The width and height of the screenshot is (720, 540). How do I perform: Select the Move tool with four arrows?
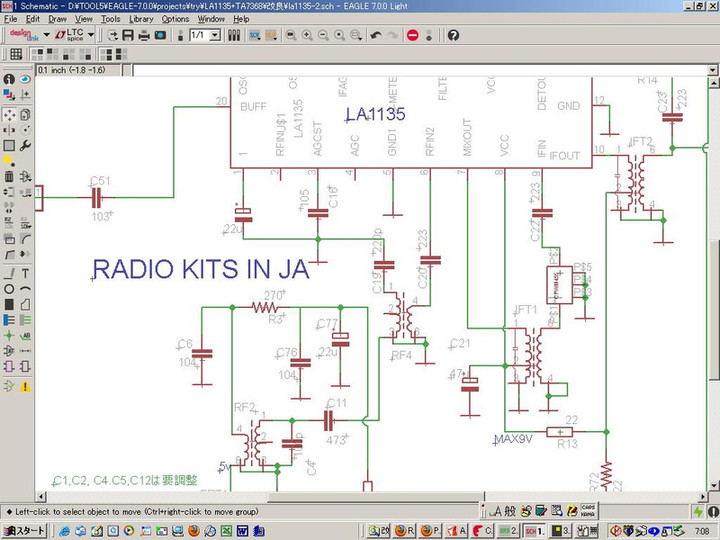pyautogui.click(x=9, y=113)
